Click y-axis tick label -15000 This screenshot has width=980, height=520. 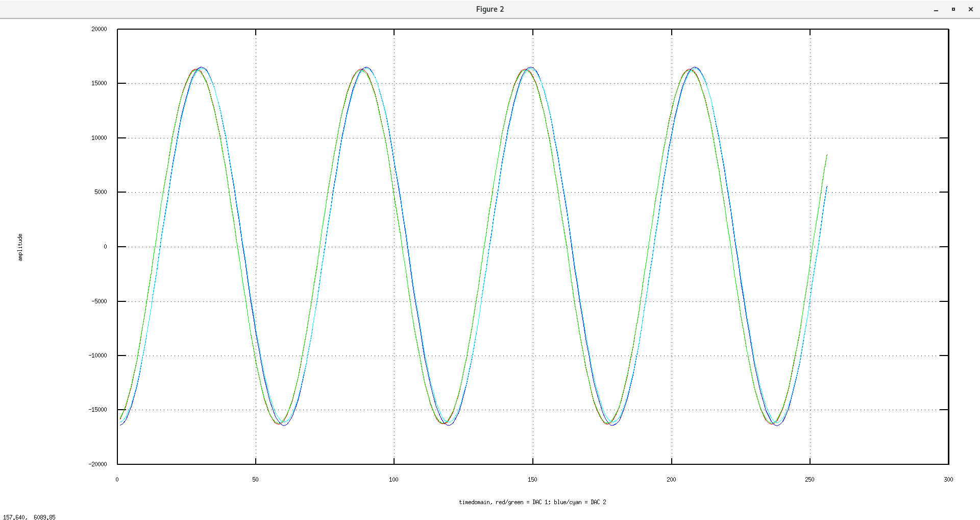(x=97, y=410)
